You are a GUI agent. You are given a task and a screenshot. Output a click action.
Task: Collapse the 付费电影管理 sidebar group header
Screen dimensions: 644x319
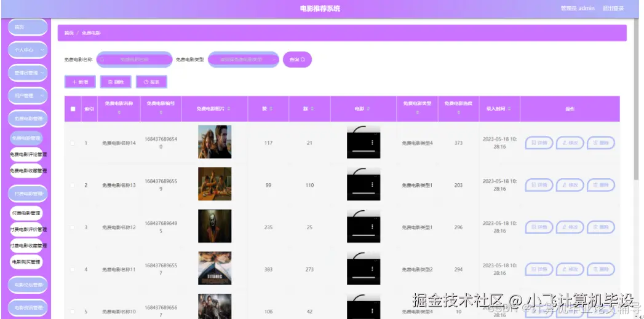(x=28, y=194)
